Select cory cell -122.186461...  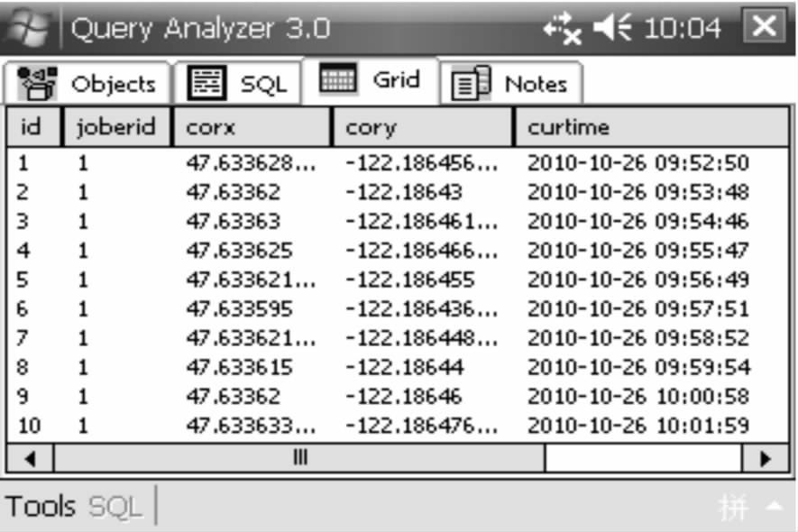[421, 222]
